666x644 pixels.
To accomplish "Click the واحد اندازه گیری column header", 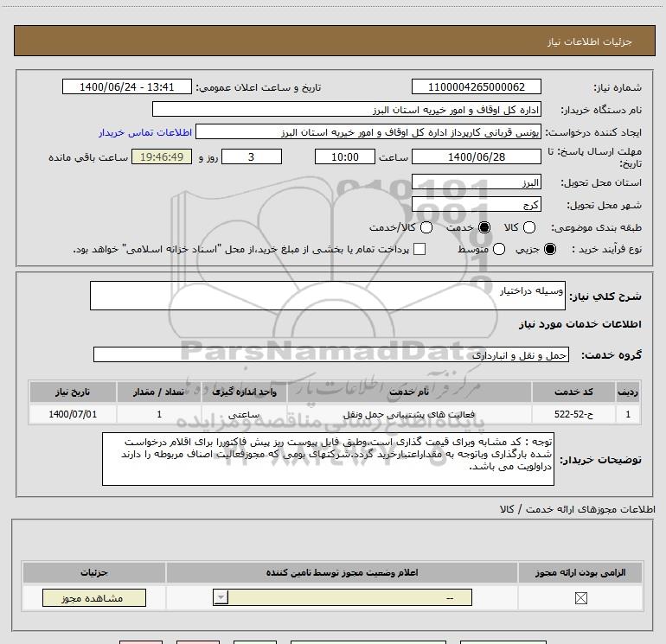I will 244,392.
